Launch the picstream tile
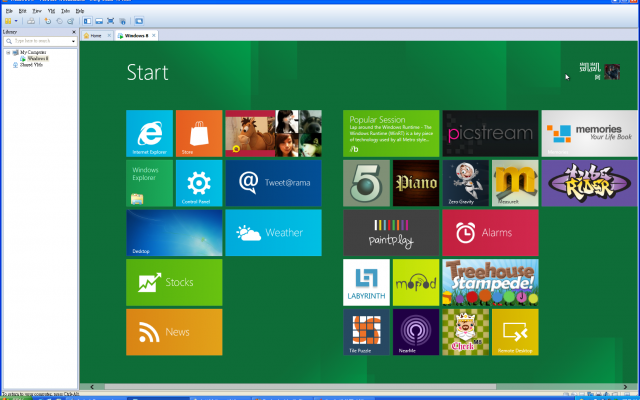The image size is (640, 400). pyautogui.click(x=490, y=133)
